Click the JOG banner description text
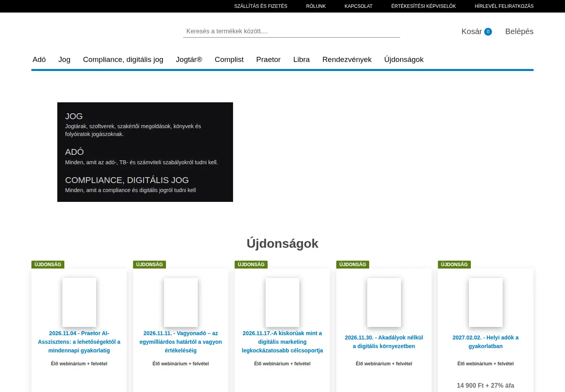Screen dimensions: 565x392 133,130
